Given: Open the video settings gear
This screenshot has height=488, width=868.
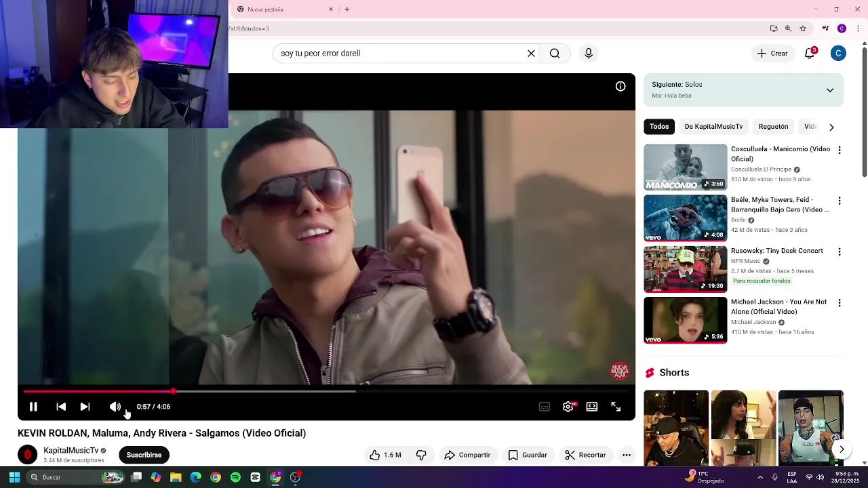Looking at the screenshot, I should coord(568,407).
